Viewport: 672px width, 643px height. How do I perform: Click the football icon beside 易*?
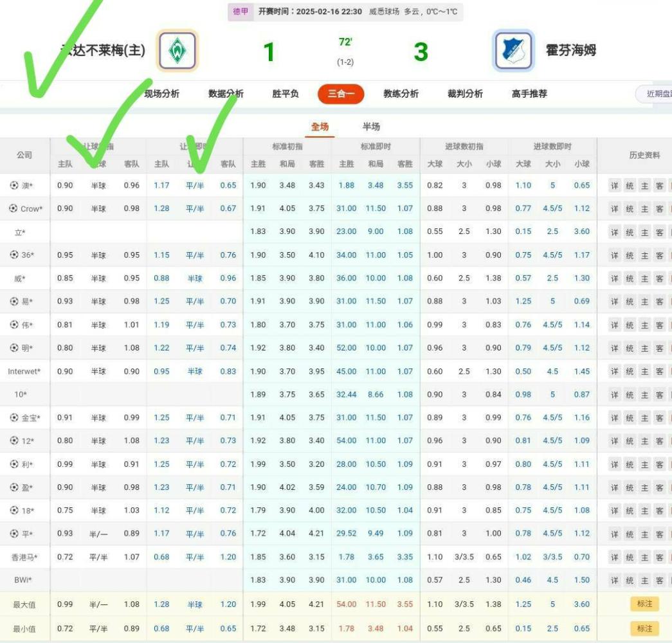pos(14,301)
